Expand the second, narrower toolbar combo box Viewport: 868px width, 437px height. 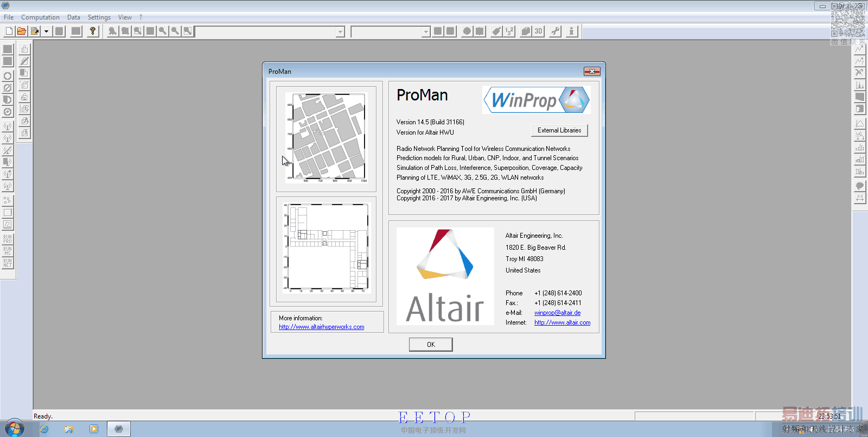[x=426, y=31]
